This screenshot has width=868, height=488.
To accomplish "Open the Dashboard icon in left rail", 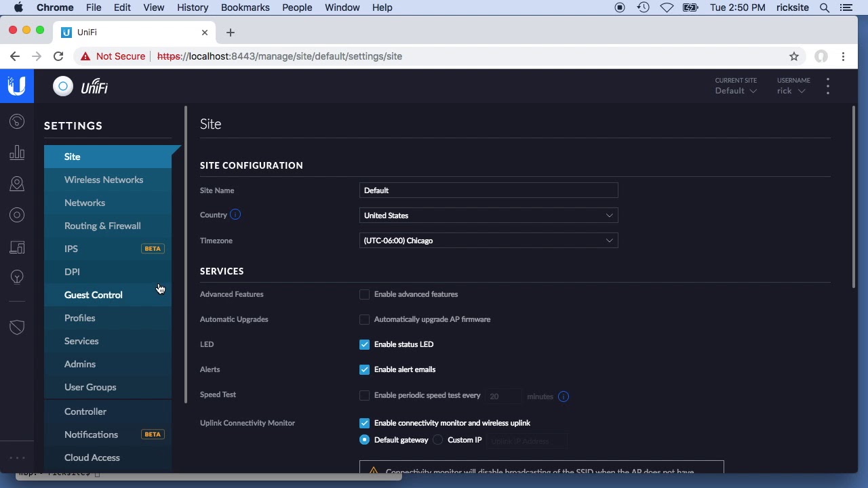I will tap(17, 122).
